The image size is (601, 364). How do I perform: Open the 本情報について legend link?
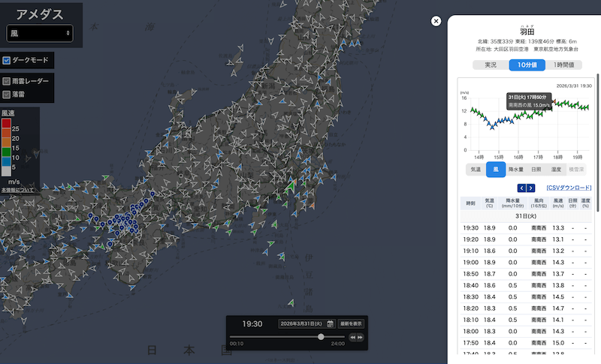point(16,191)
